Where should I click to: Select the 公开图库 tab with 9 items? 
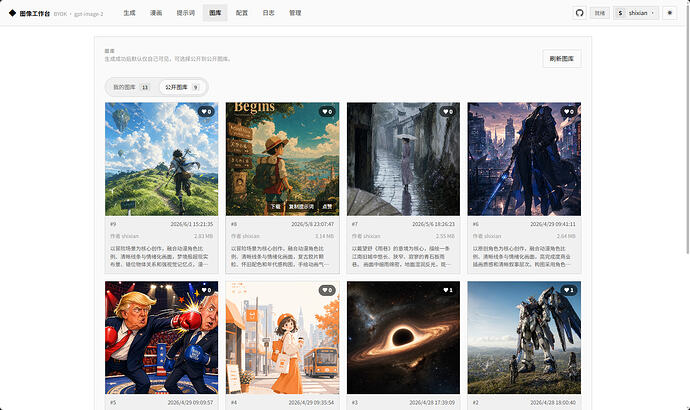[x=182, y=87]
